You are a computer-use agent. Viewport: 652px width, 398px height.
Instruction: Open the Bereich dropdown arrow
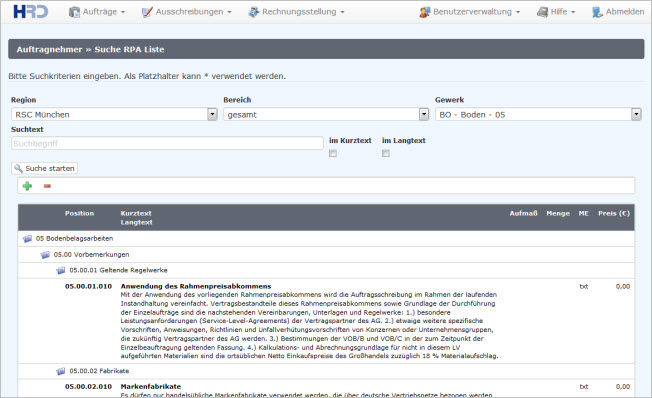(424, 114)
